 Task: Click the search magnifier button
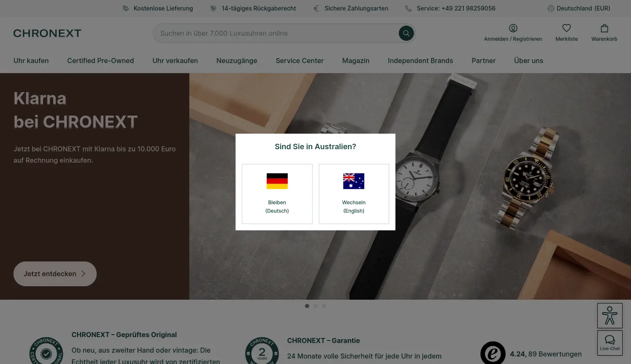406,33
